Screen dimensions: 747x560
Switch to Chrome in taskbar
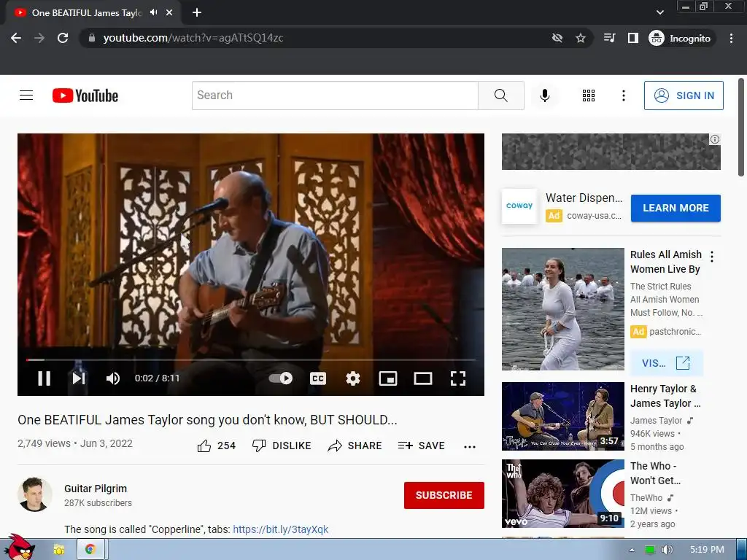(90, 550)
